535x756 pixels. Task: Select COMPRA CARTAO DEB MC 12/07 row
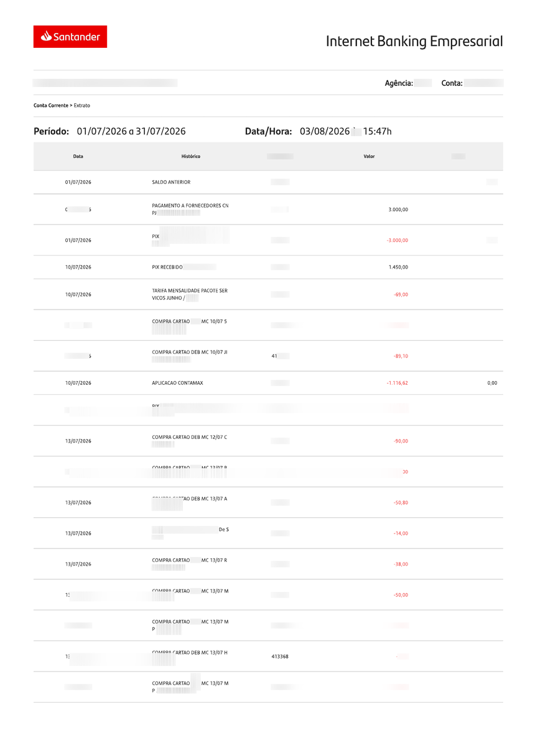pyautogui.click(x=268, y=441)
